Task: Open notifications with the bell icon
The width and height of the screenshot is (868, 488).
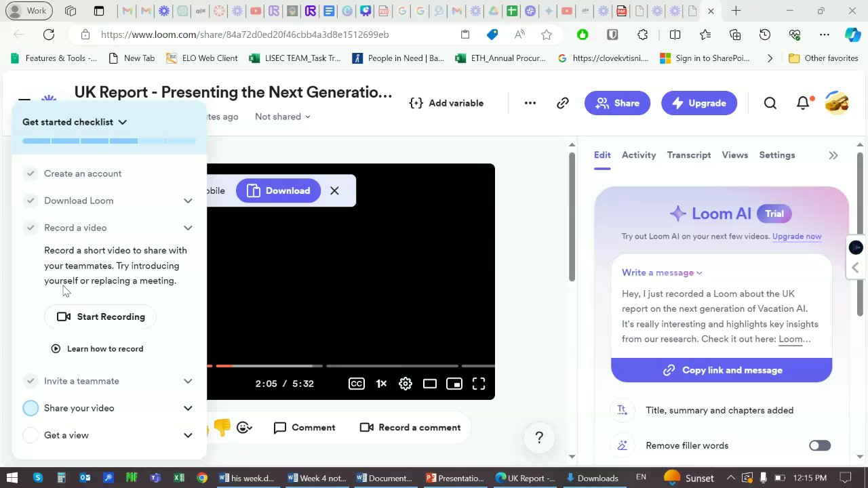Action: tap(804, 103)
